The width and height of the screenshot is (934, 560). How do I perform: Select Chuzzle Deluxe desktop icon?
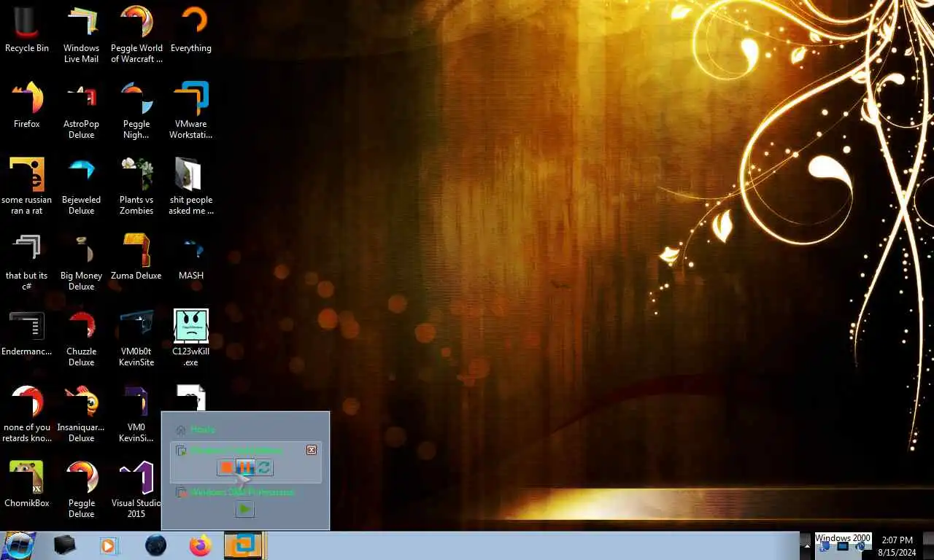(x=82, y=338)
